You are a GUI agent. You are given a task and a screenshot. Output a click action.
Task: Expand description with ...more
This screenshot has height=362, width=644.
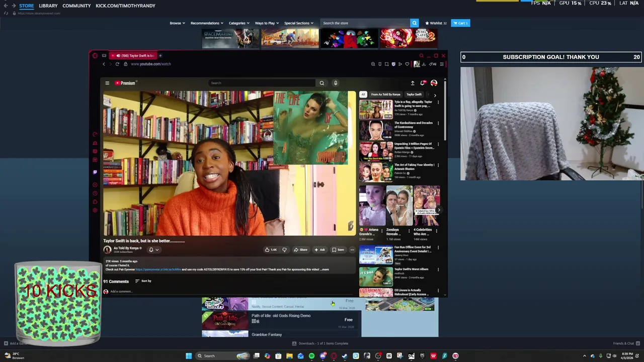pos(324,269)
